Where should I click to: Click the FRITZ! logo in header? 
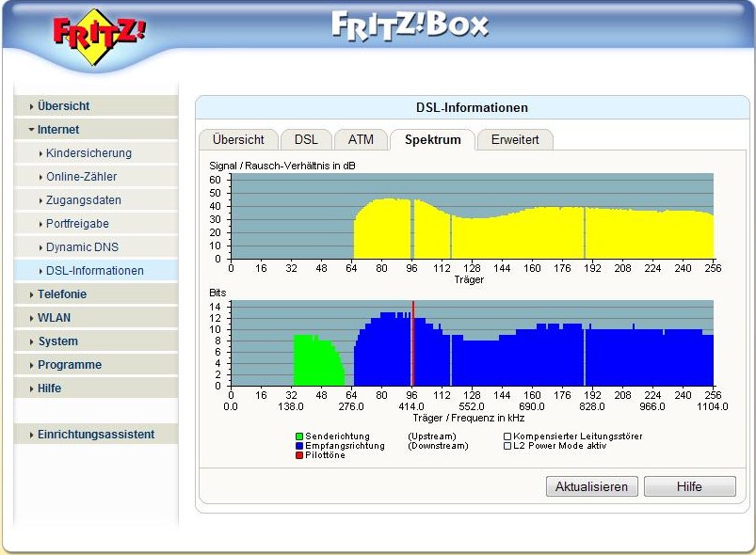coord(98,37)
